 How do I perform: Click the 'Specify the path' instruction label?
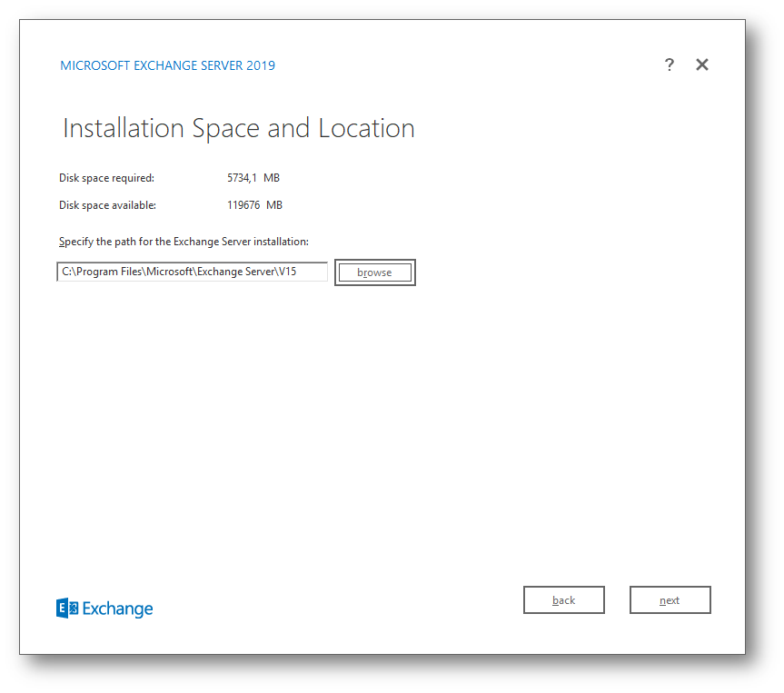[184, 242]
